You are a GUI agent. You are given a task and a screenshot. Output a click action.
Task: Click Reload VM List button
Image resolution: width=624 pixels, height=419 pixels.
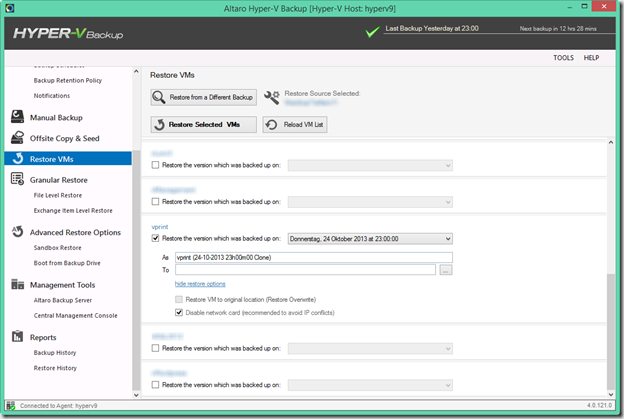295,125
